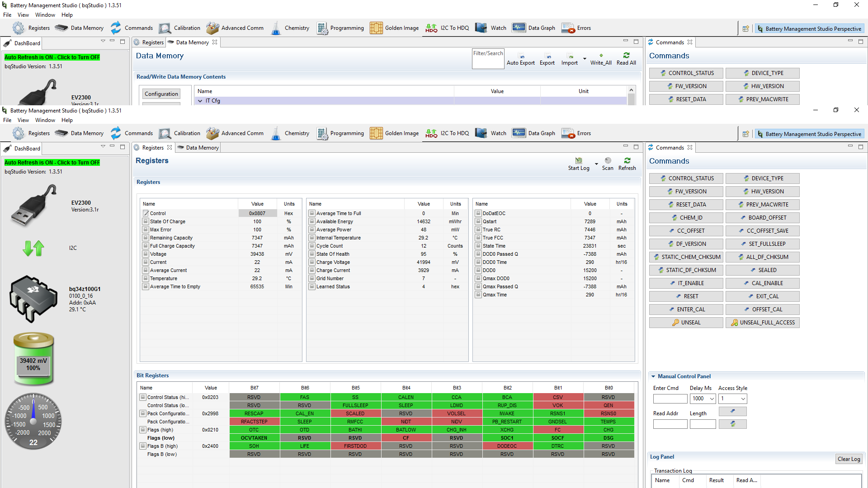The width and height of the screenshot is (868, 488).
Task: Click CONTROL_STATUS command in front window
Action: pos(686,178)
